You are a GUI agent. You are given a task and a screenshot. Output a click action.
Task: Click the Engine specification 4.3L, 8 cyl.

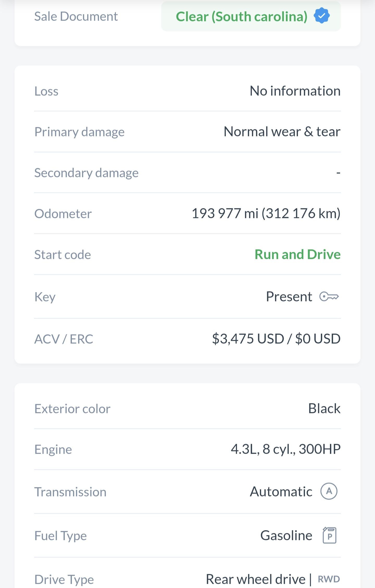[285, 449]
